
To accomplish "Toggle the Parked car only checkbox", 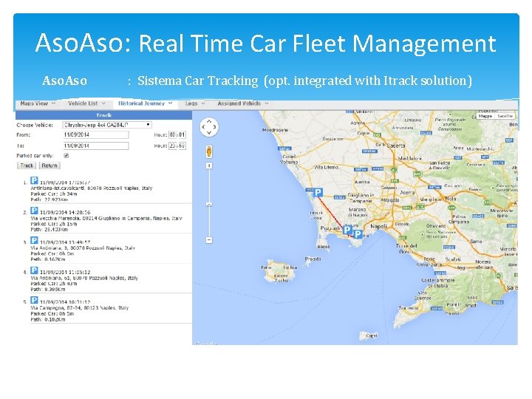I will click(x=66, y=156).
